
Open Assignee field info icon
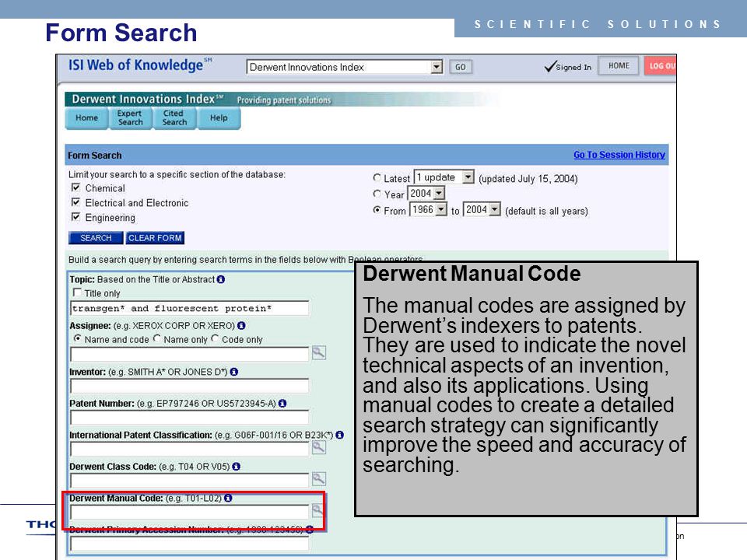click(x=241, y=326)
